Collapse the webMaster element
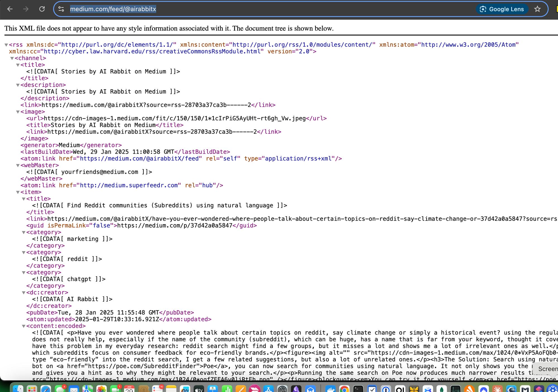 click(18, 165)
